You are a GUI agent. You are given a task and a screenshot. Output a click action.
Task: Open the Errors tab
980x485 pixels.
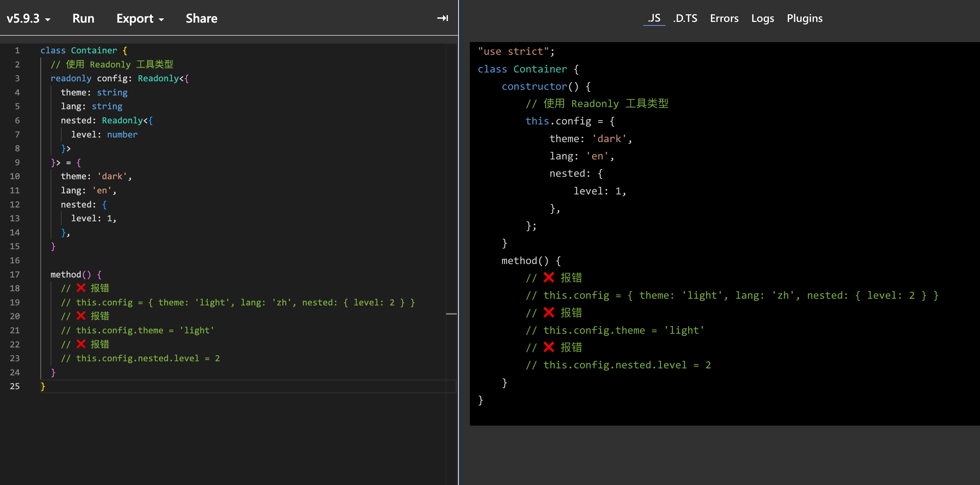[x=724, y=18]
